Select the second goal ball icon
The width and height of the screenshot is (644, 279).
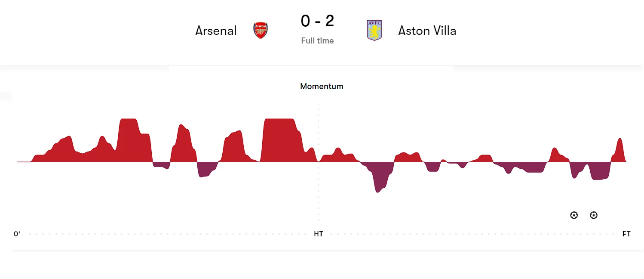(x=594, y=215)
